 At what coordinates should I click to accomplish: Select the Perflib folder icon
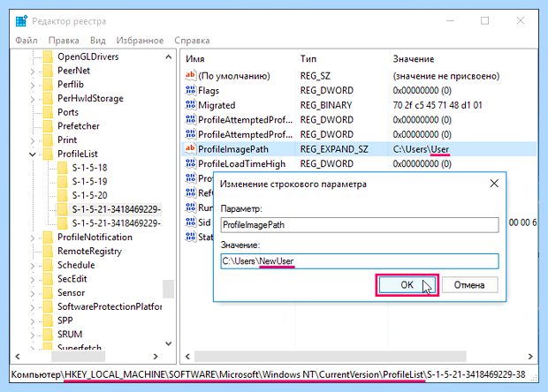pyautogui.click(x=48, y=85)
